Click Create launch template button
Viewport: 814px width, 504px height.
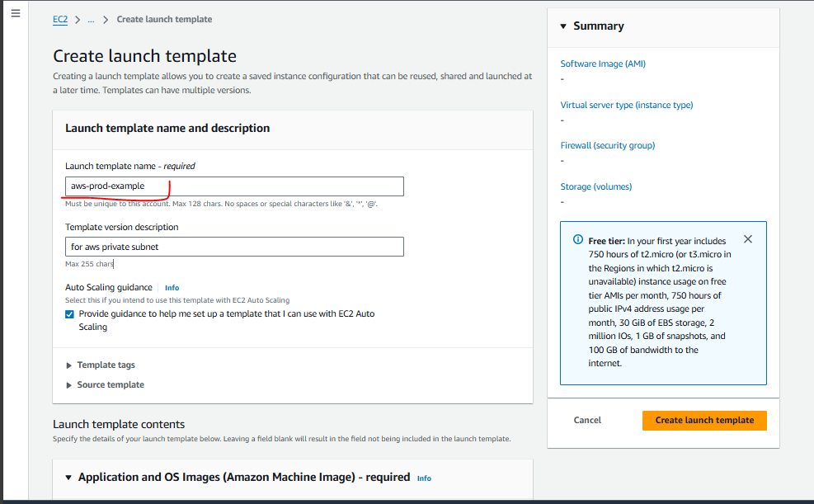coord(704,421)
